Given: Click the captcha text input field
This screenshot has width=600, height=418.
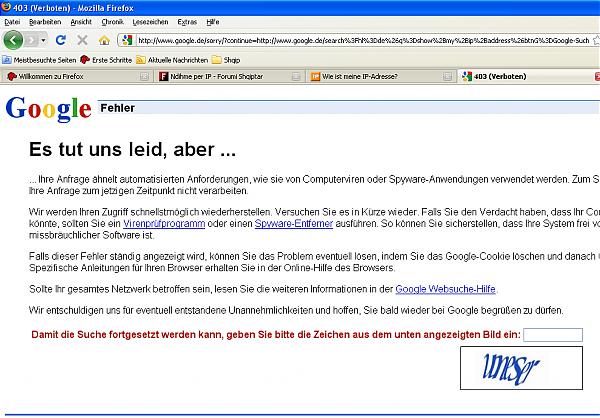Looking at the screenshot, I should 553,335.
